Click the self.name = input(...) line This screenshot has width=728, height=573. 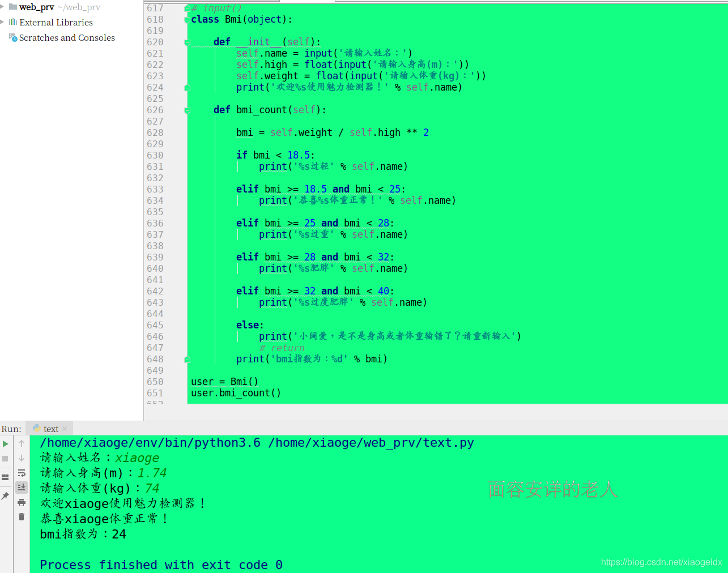click(x=324, y=53)
